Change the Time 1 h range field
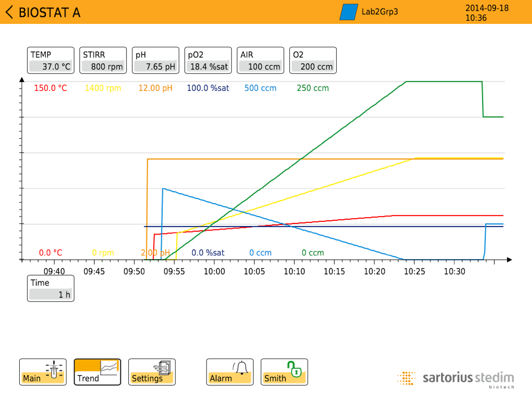The height and width of the screenshot is (399, 532). click(x=51, y=288)
